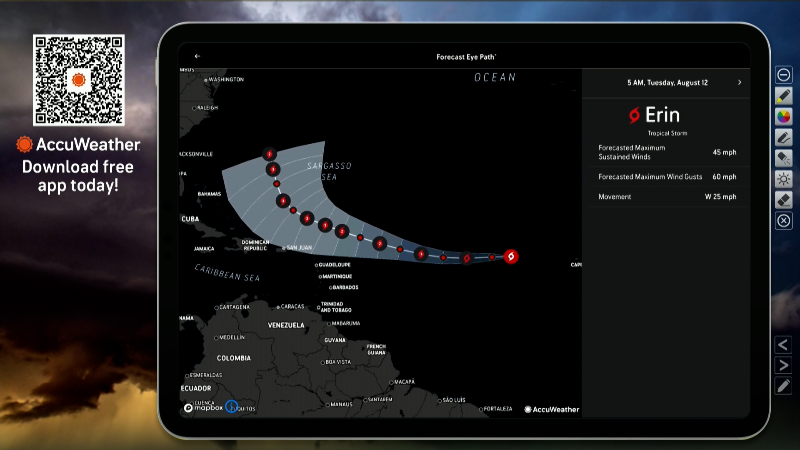Click the 'Forecast Eye Path' title
The image size is (800, 450).
(466, 57)
